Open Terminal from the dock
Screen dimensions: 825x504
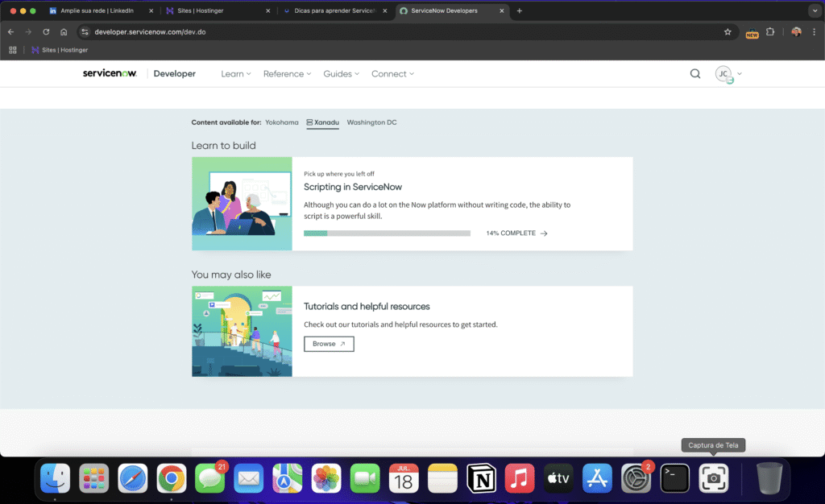(x=674, y=478)
